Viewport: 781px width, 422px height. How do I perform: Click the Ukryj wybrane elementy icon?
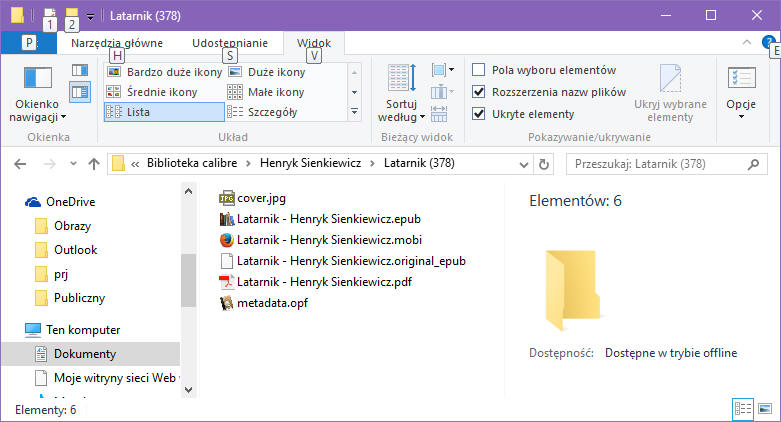tap(670, 80)
